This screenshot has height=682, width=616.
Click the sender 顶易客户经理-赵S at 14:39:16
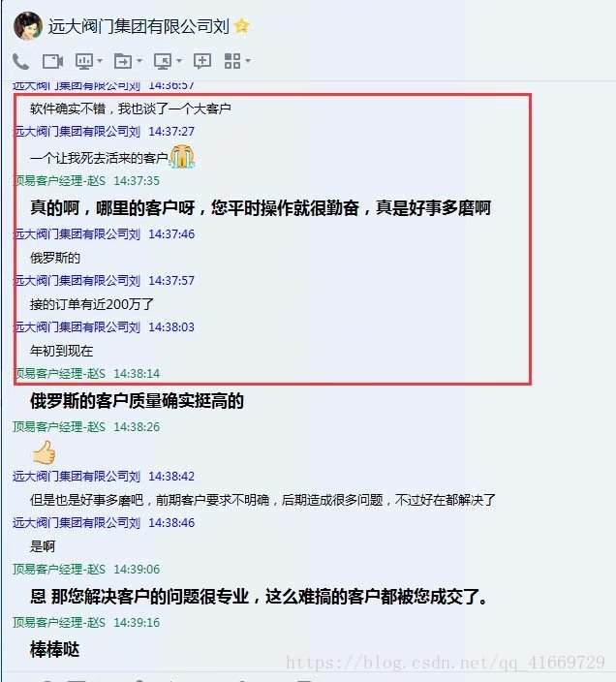59,622
